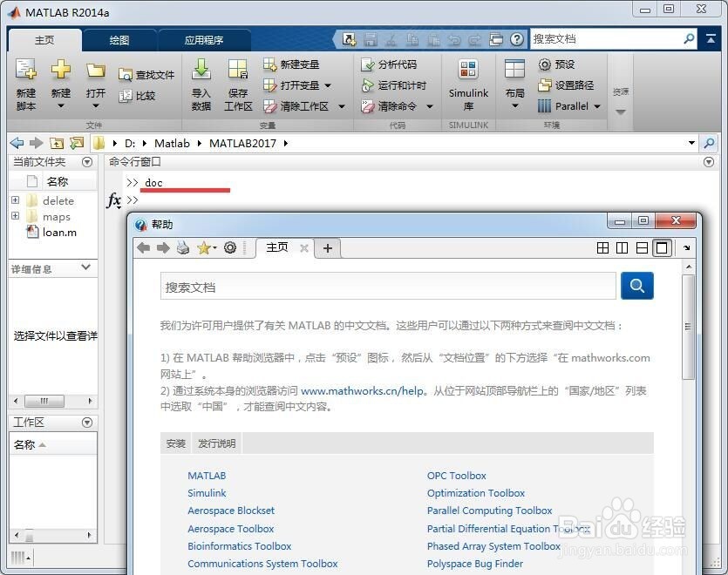Open Current Folder panel actions menu
The image size is (728, 575).
coord(87,162)
